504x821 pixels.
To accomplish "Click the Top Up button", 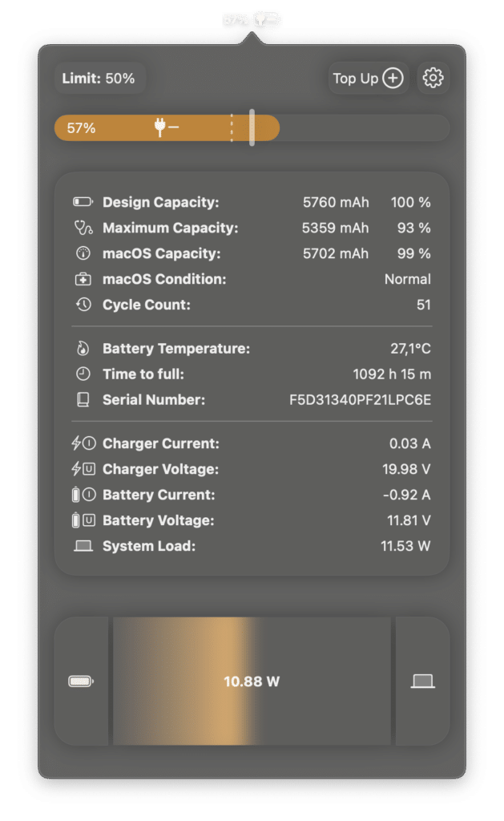I will point(368,79).
